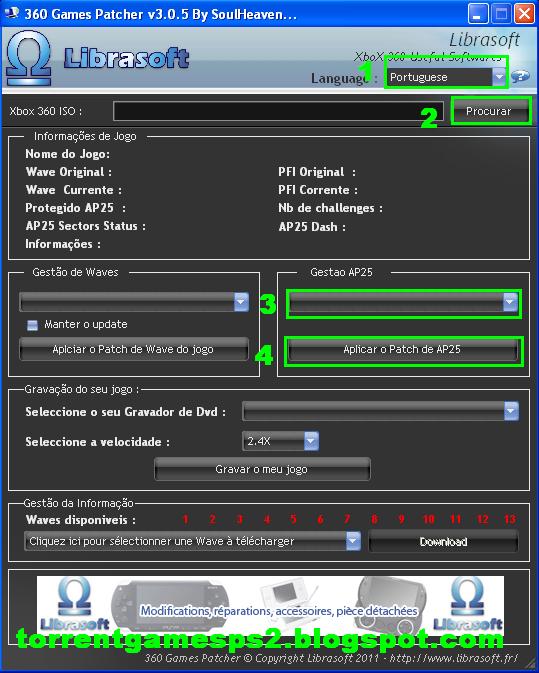Click the help speech bubble icon

(521, 77)
